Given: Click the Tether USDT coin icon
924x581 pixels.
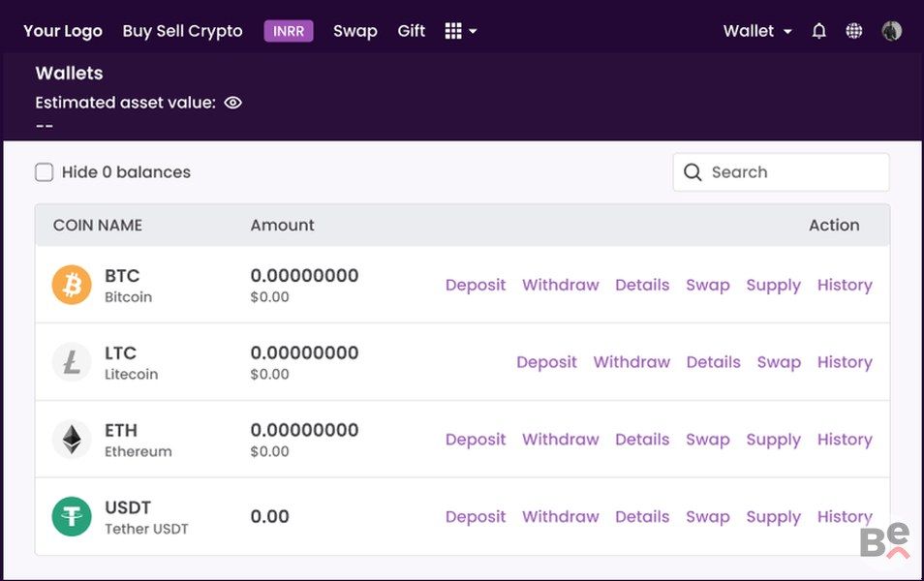Looking at the screenshot, I should [x=72, y=517].
